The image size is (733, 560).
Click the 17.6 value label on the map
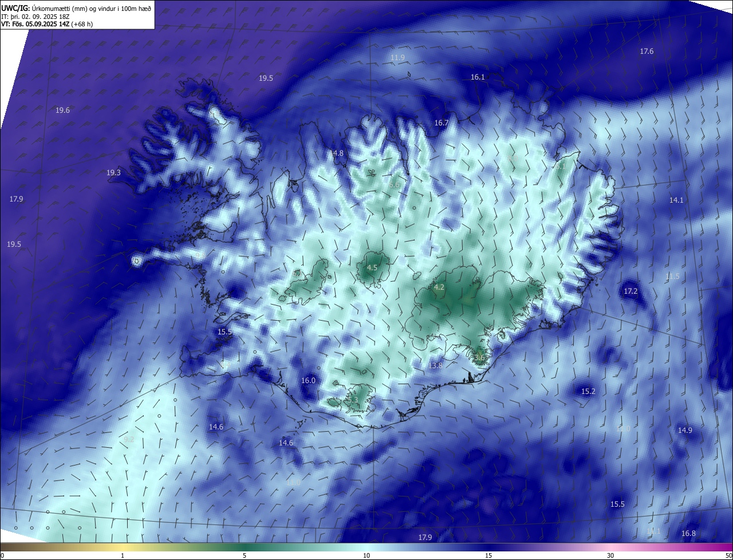click(647, 52)
